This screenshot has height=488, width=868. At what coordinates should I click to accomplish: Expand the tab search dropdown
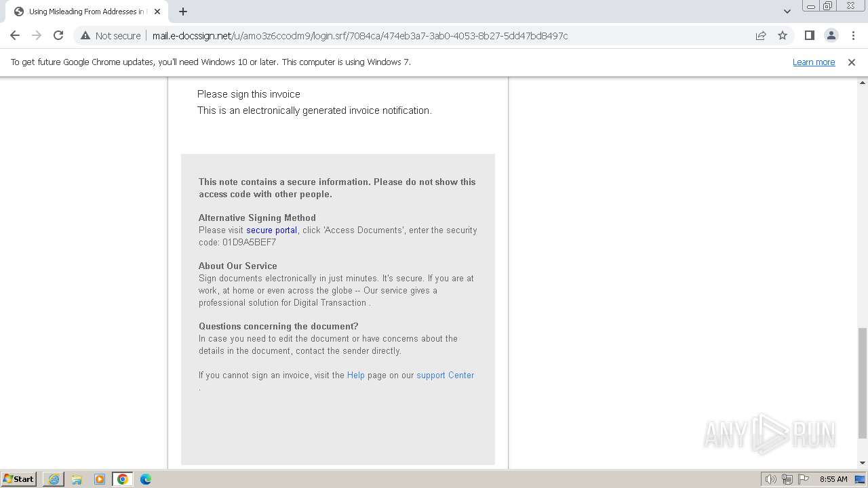[x=787, y=12]
